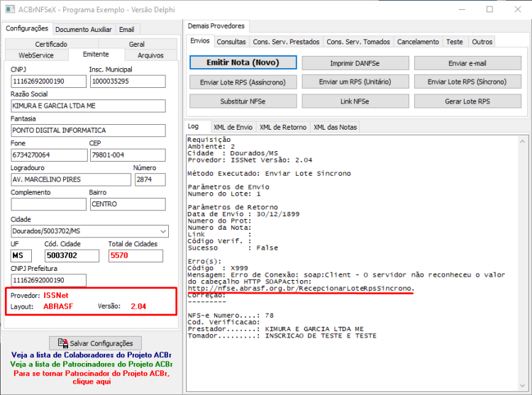This screenshot has width=532, height=395.
Task: Click the Insc. Municipal input field
Action: pyautogui.click(x=128, y=82)
